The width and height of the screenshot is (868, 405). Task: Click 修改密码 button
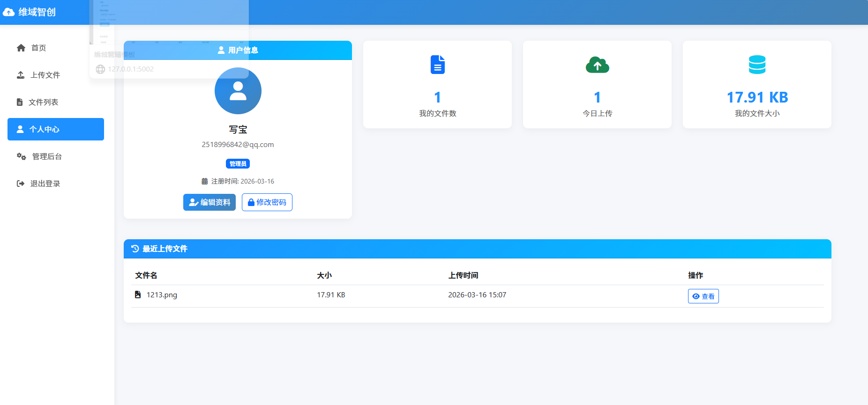pyautogui.click(x=267, y=202)
